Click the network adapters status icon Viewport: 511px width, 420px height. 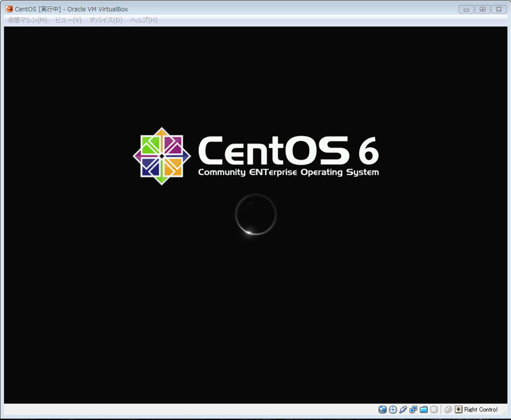coord(413,410)
